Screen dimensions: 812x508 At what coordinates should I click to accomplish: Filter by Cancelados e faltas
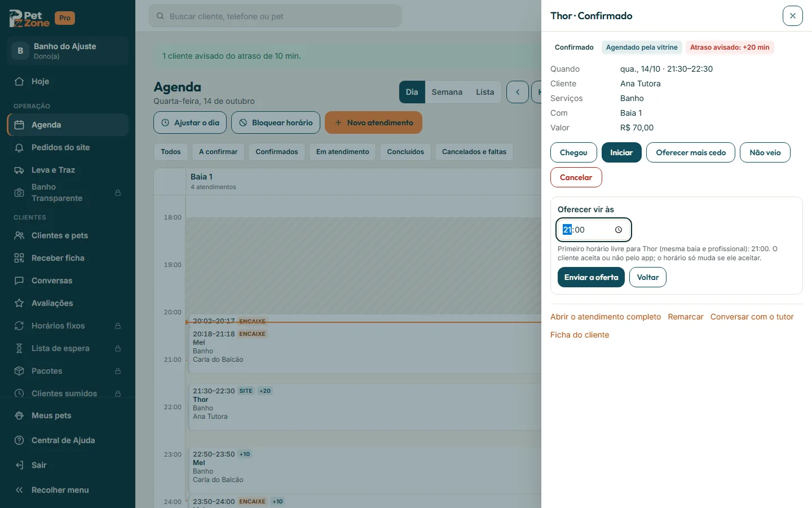[474, 152]
